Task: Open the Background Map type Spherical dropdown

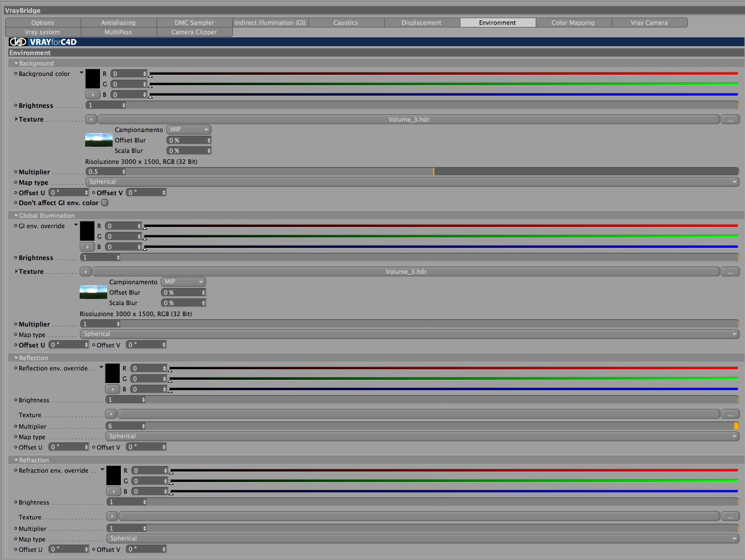Action: tap(412, 182)
